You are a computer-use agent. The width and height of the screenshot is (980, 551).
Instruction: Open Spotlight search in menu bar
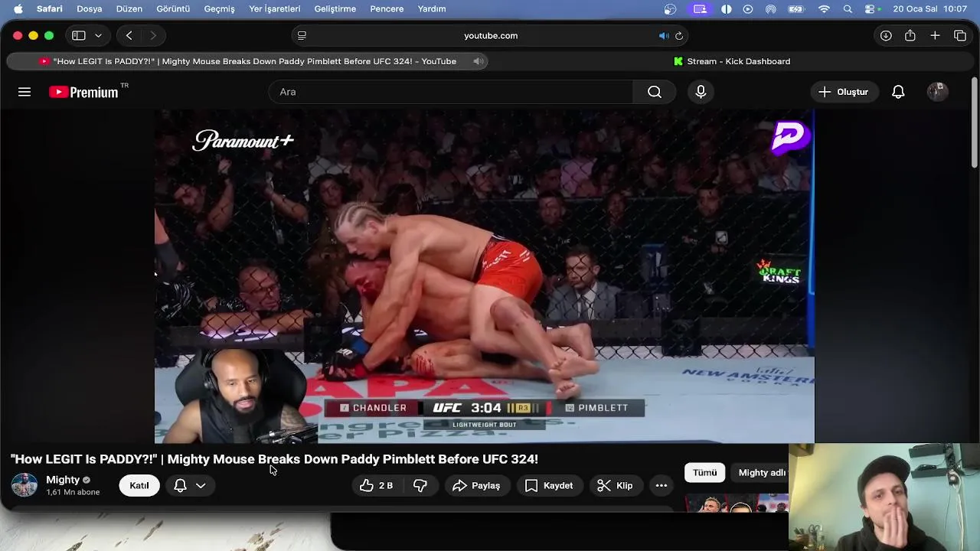click(x=848, y=9)
